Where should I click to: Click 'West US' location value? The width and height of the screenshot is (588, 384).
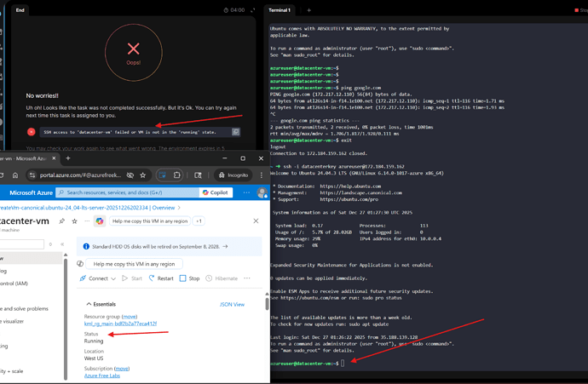coord(94,358)
